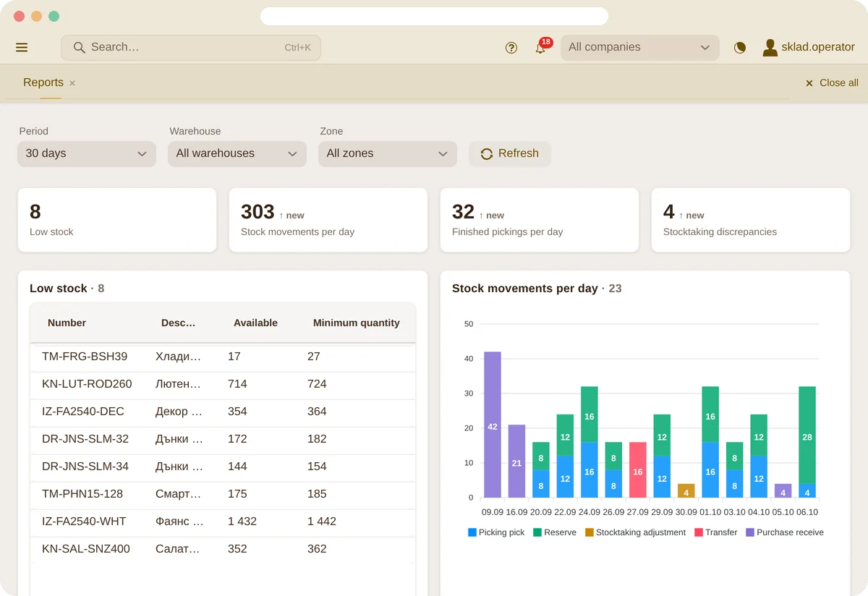Toggle Transfer legend color swatch
Image resolution: width=868 pixels, height=596 pixels.
coord(699,532)
